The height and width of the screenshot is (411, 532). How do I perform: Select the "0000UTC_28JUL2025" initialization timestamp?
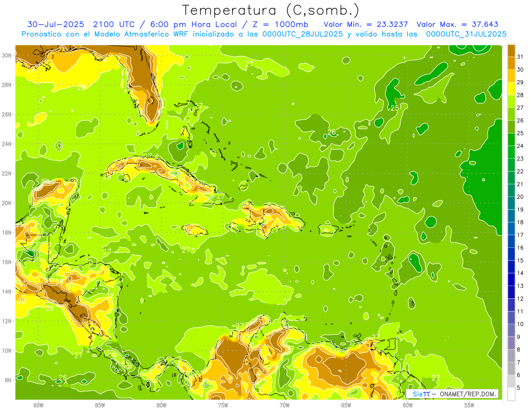click(x=303, y=34)
